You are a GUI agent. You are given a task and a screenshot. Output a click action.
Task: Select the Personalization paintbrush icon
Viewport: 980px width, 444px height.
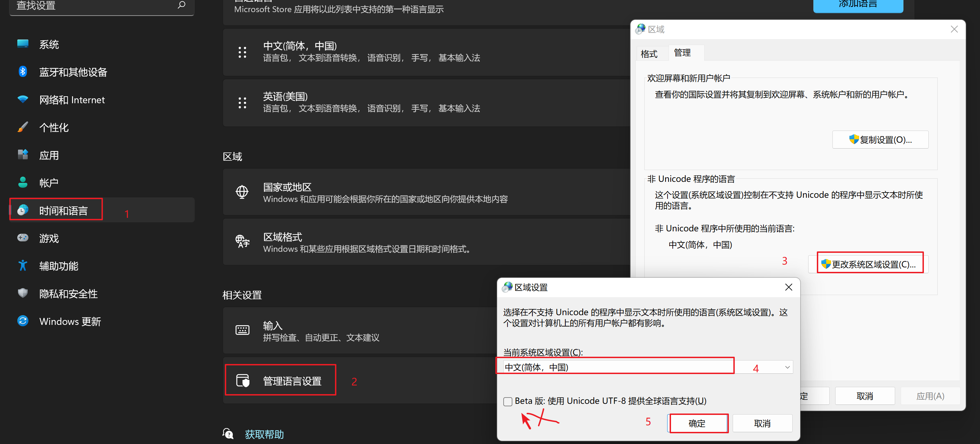[x=23, y=127]
